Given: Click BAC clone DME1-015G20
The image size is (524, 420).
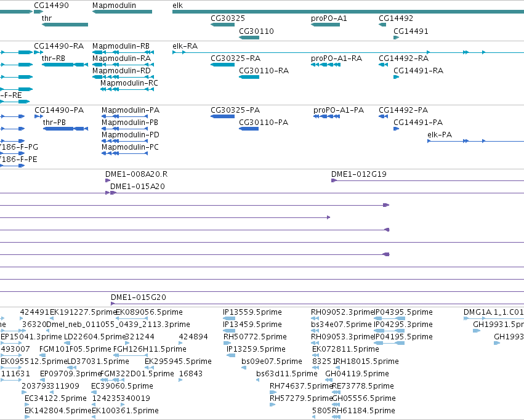Looking at the screenshot, I should point(139,297).
